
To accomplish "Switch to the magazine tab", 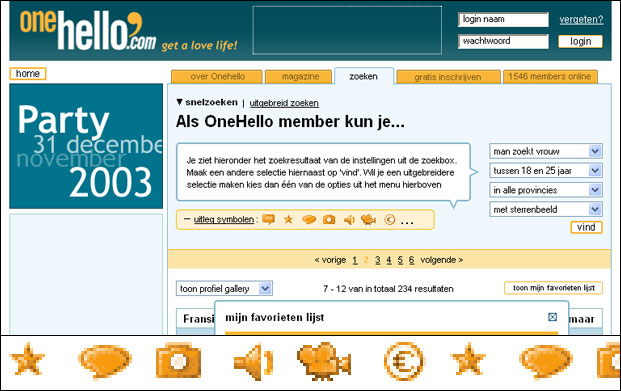I will point(299,76).
